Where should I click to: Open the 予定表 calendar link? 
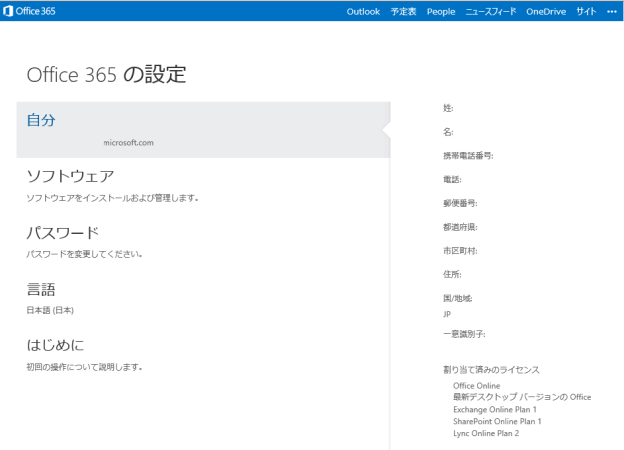point(403,12)
